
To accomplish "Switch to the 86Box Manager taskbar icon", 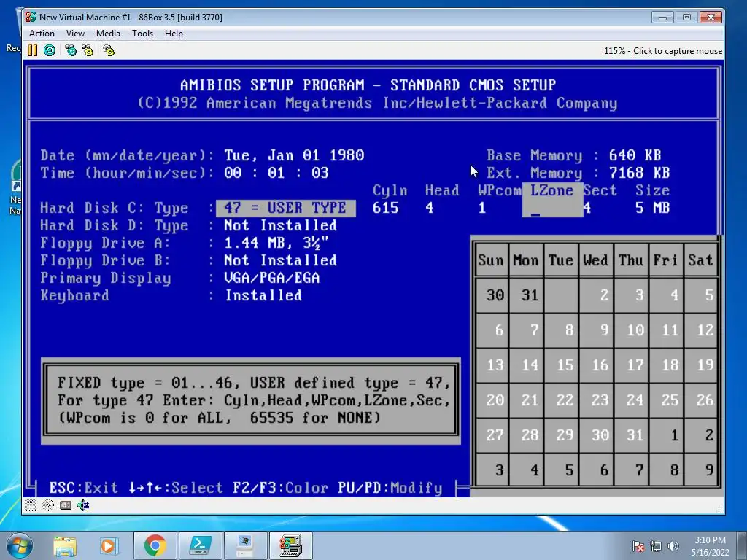I will [246, 545].
